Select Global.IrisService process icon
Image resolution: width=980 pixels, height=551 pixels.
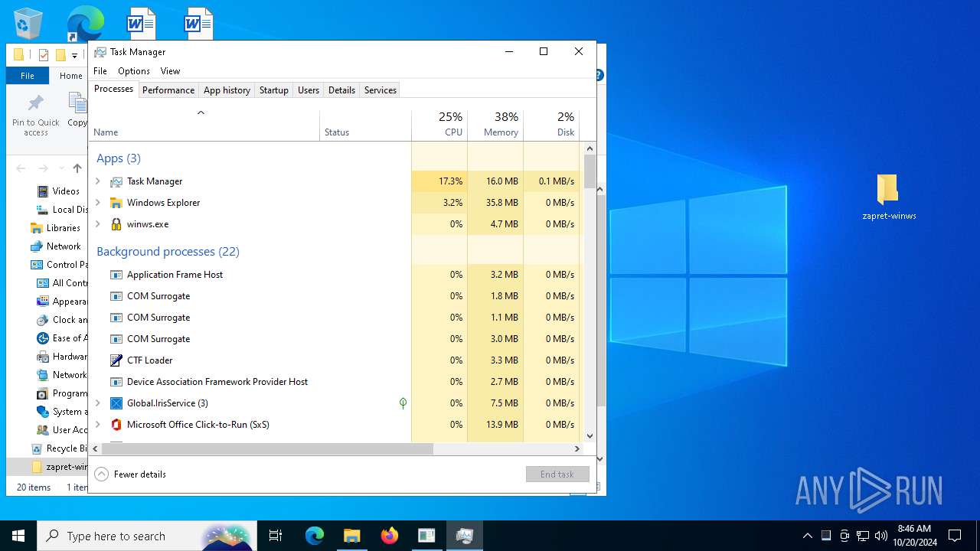click(x=116, y=403)
